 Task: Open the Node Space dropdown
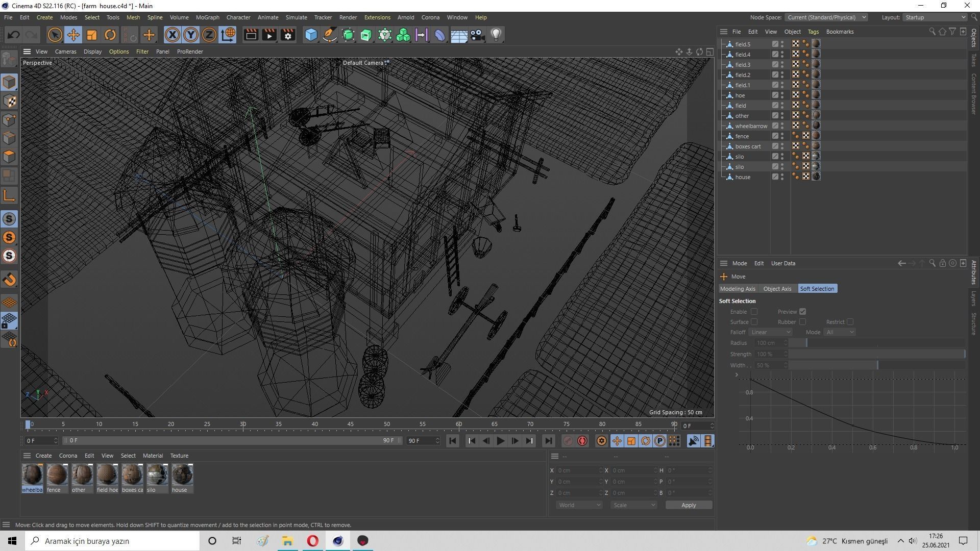point(826,17)
